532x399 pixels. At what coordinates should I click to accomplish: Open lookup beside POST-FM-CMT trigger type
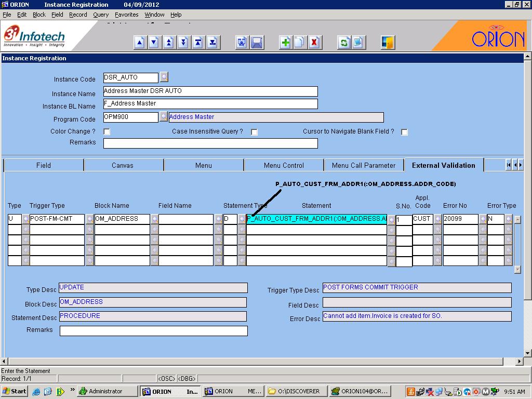(x=89, y=219)
